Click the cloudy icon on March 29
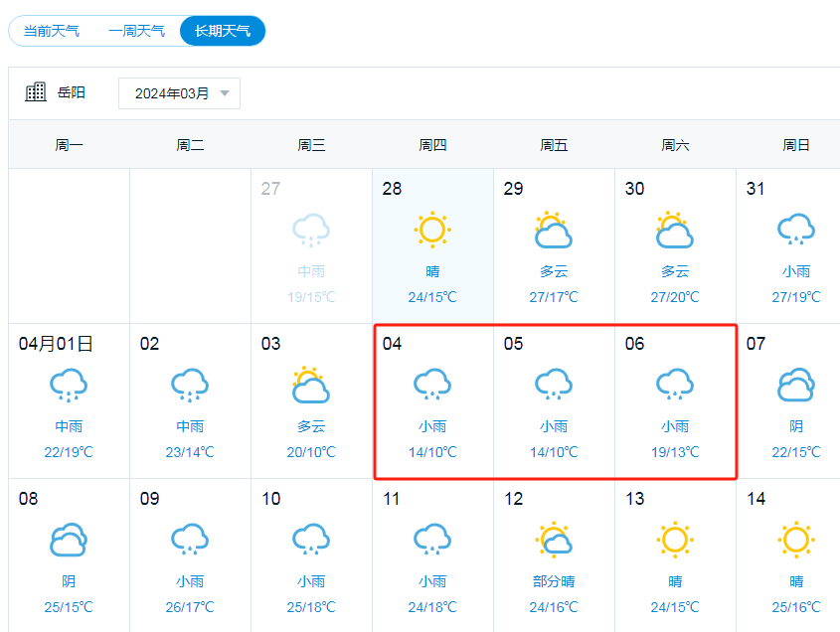 [x=554, y=231]
